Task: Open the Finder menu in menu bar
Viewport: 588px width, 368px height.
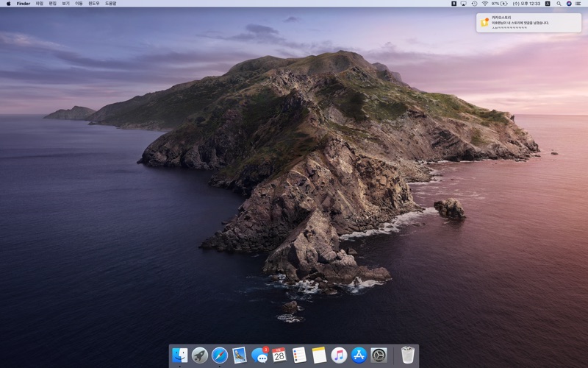Action: pyautogui.click(x=24, y=4)
